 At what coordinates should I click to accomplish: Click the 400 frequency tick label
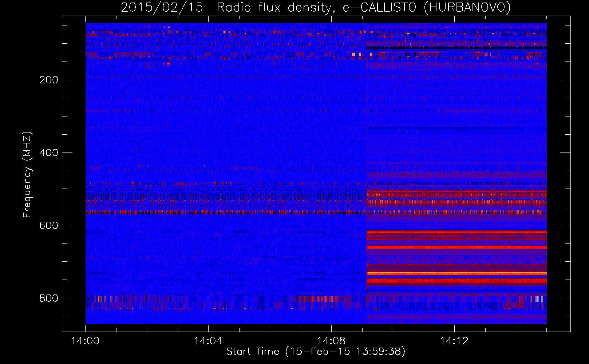[49, 153]
